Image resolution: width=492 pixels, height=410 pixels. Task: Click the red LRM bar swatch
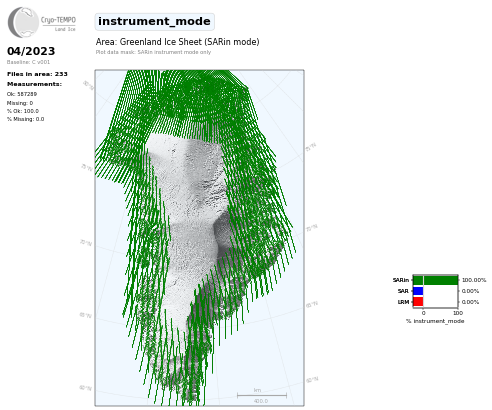coord(418,302)
